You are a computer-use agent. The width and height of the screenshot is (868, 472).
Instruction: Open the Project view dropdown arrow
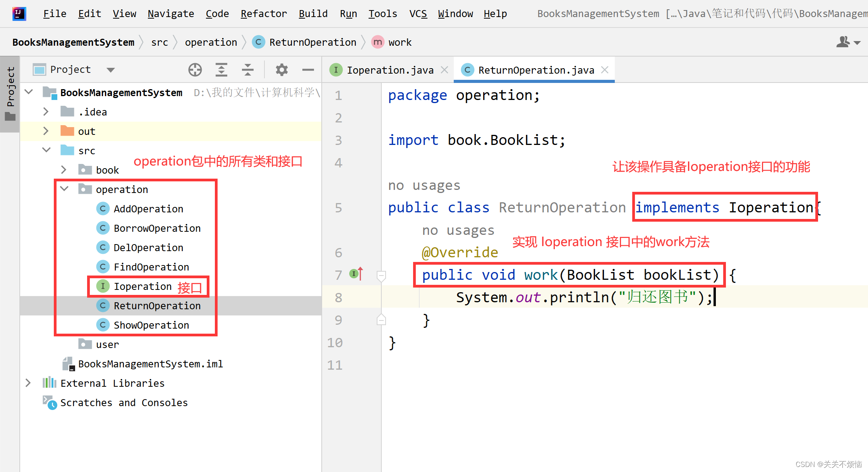coord(111,70)
